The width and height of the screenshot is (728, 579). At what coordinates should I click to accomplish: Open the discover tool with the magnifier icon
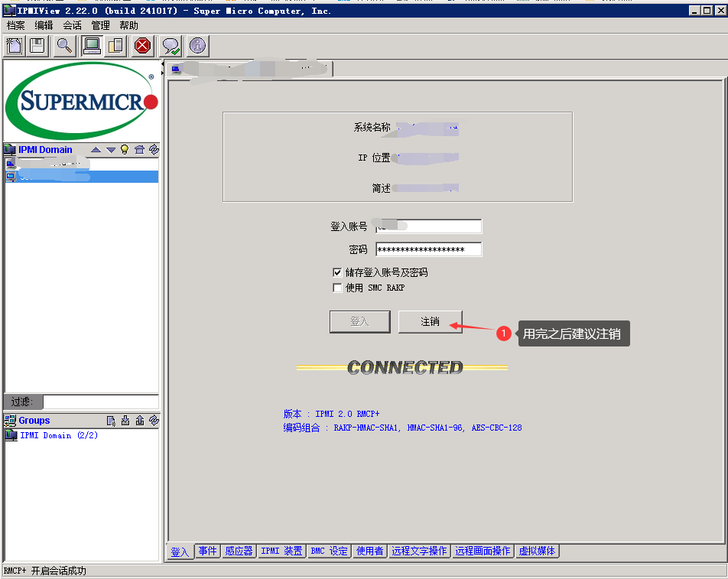[64, 46]
